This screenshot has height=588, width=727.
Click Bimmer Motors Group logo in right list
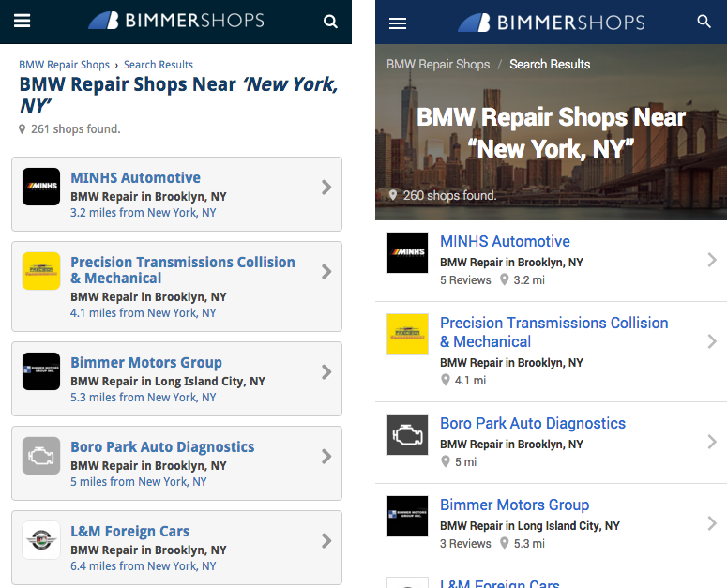click(407, 516)
